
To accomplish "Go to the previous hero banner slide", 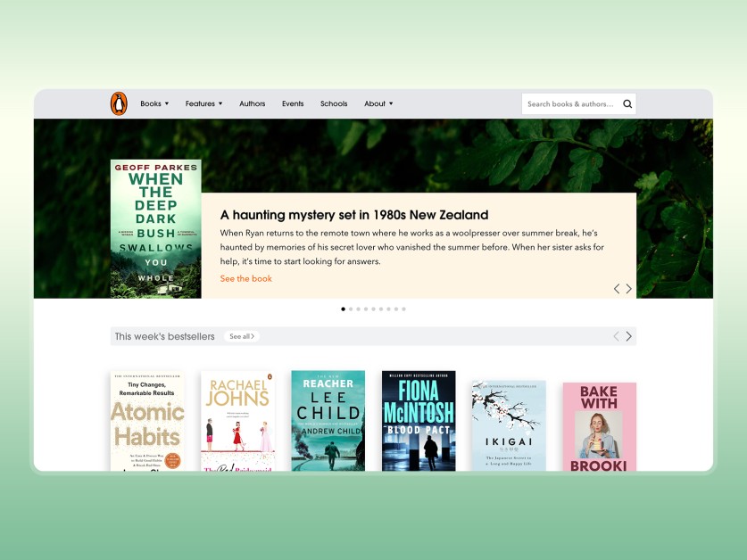I will pyautogui.click(x=617, y=289).
